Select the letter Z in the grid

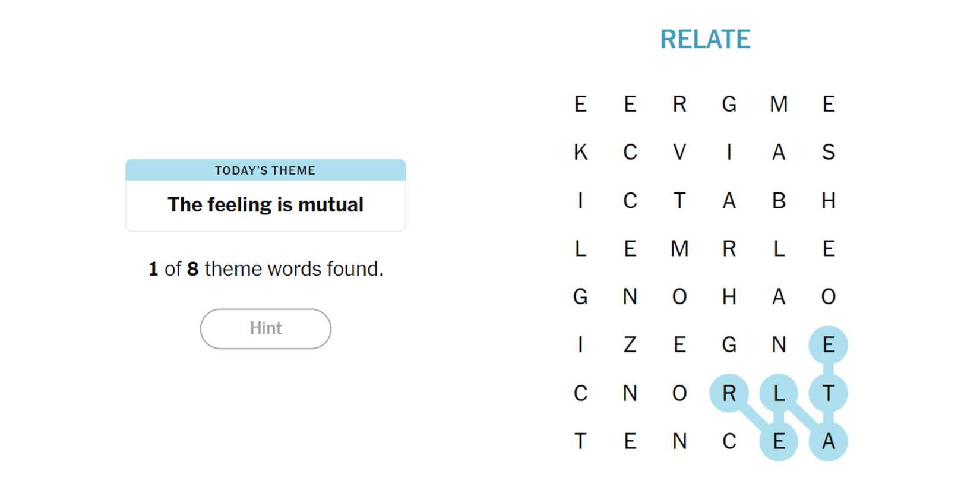pos(630,344)
